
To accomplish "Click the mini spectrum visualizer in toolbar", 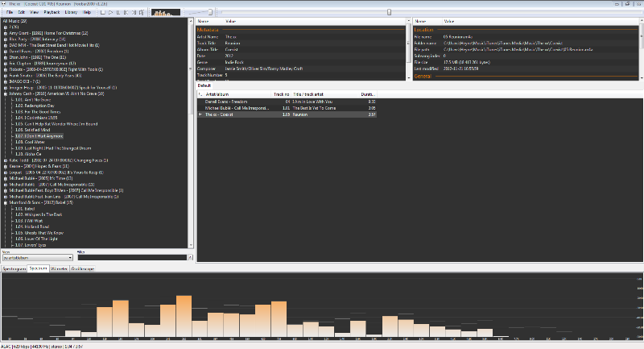I will (166, 13).
